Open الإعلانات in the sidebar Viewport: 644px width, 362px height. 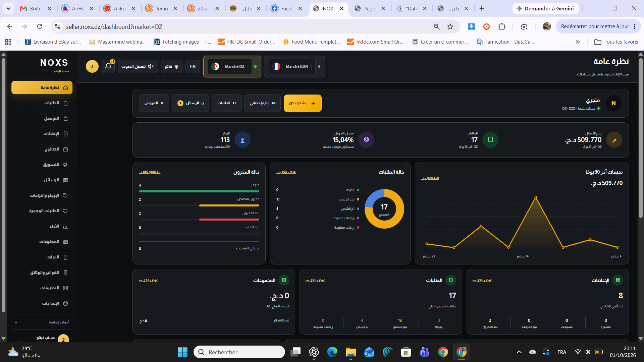pos(42,134)
